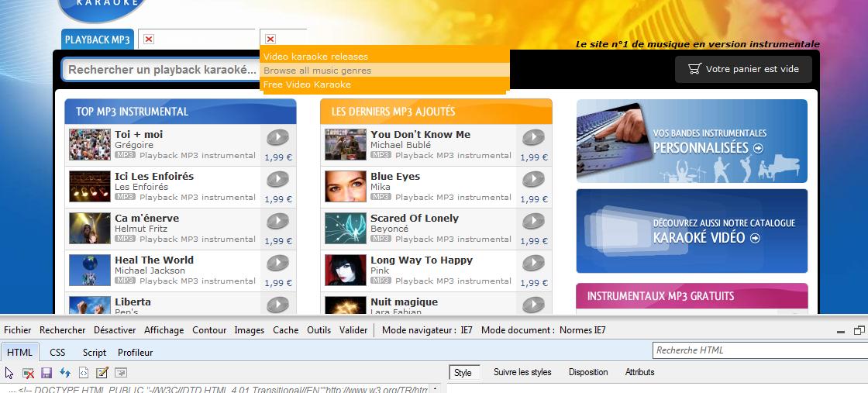Viewport: 868px width, 393px height.
Task: Click the purple save HTML icon
Action: pos(46,373)
